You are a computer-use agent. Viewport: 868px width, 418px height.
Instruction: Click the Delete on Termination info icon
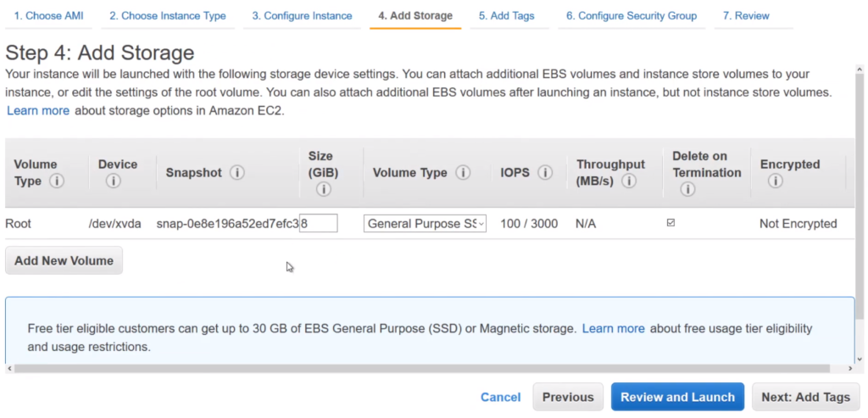click(x=687, y=190)
